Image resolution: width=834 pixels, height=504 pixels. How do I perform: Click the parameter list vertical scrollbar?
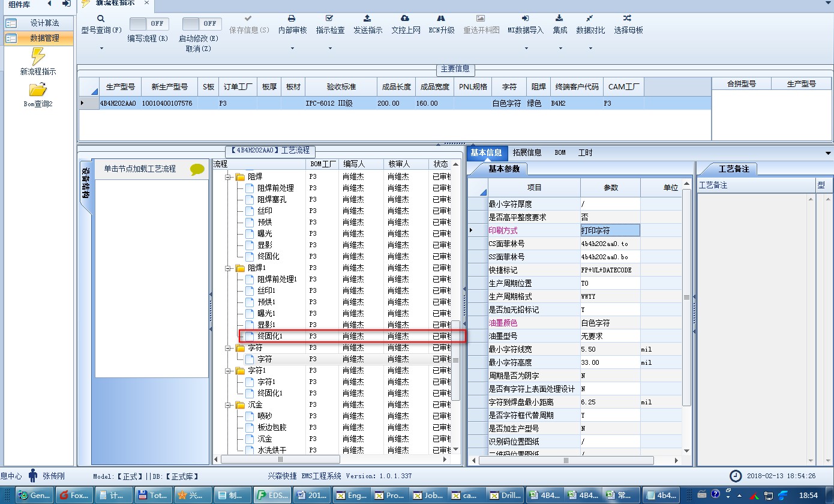click(687, 297)
